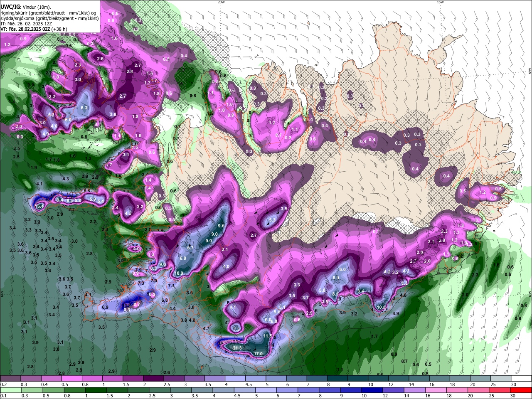Pick the lavender snow swatch between 4 and 4.5

point(235,379)
